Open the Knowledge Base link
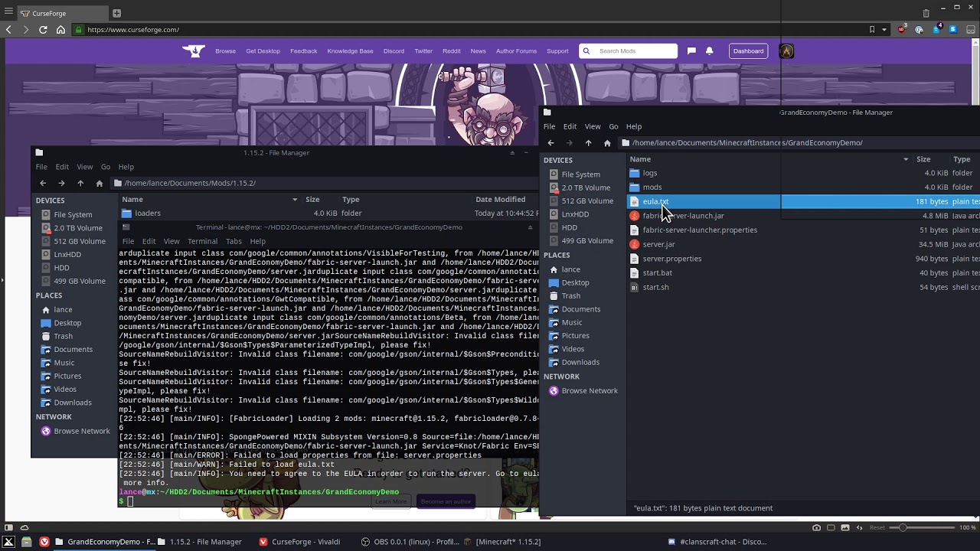980x551 pixels. coord(350,51)
